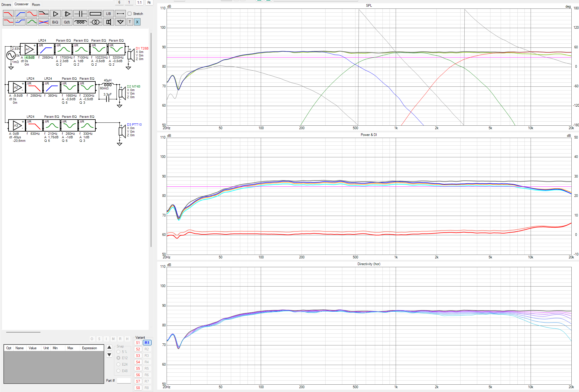Store variant S5
Image resolution: width=579 pixels, height=392 pixels.
(x=138, y=369)
